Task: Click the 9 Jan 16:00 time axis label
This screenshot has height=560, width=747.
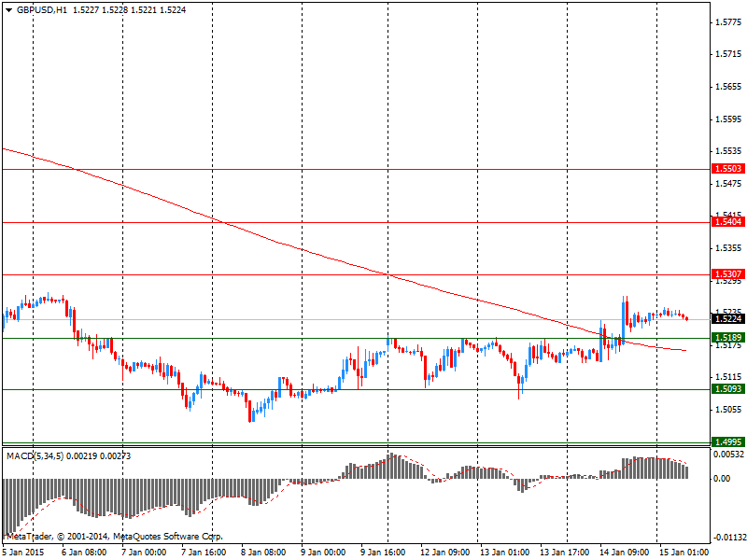Action: 383,553
